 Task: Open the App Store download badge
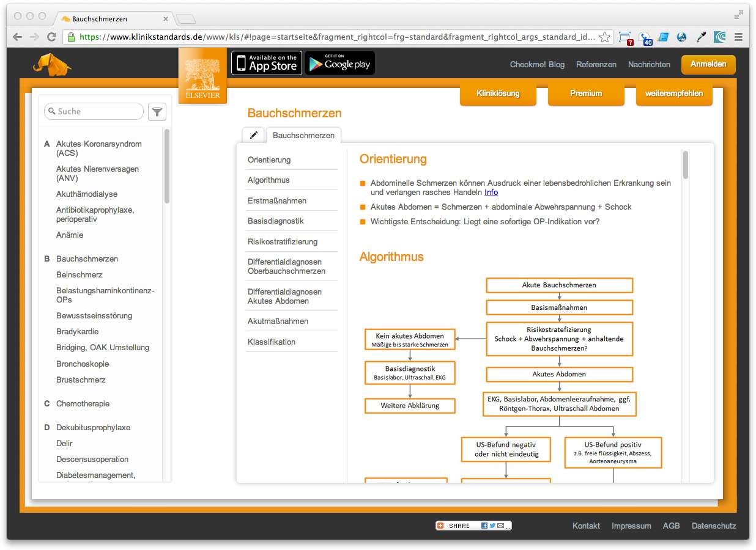[267, 63]
